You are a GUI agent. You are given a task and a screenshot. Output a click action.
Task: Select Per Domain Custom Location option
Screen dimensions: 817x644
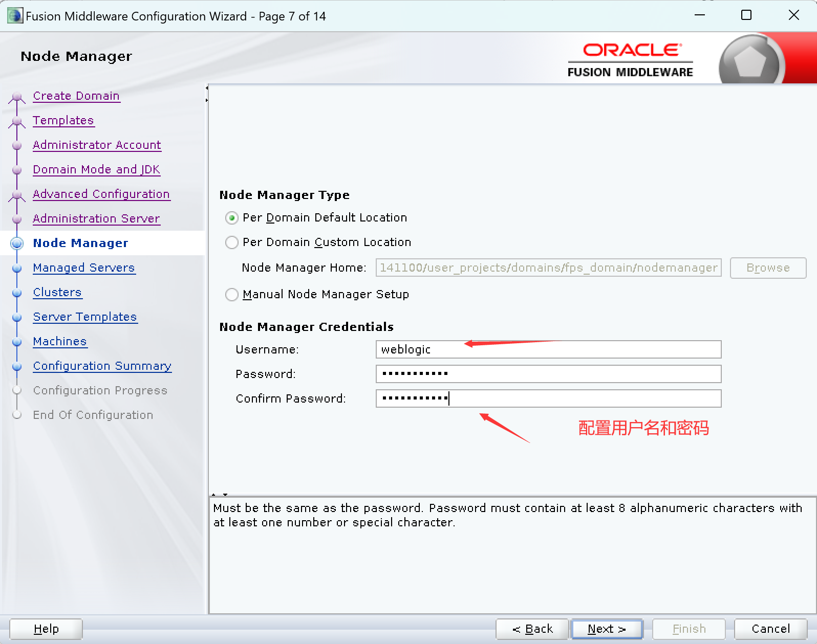pyautogui.click(x=232, y=242)
